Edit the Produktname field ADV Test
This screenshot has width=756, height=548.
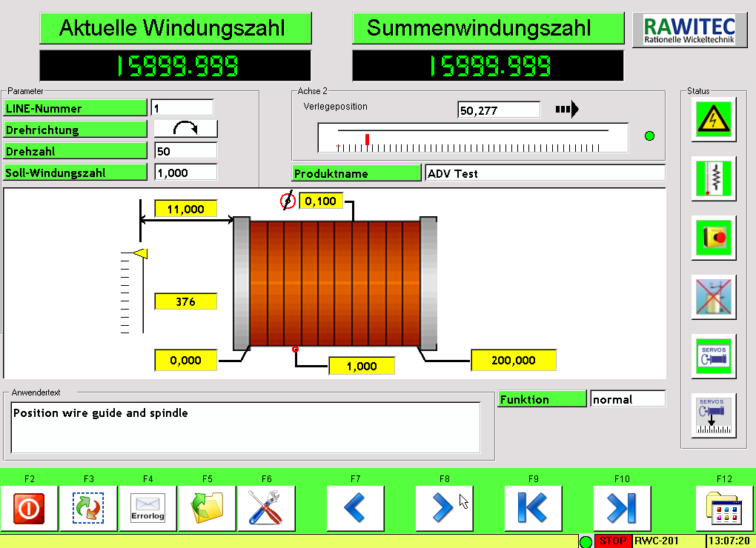(x=545, y=173)
